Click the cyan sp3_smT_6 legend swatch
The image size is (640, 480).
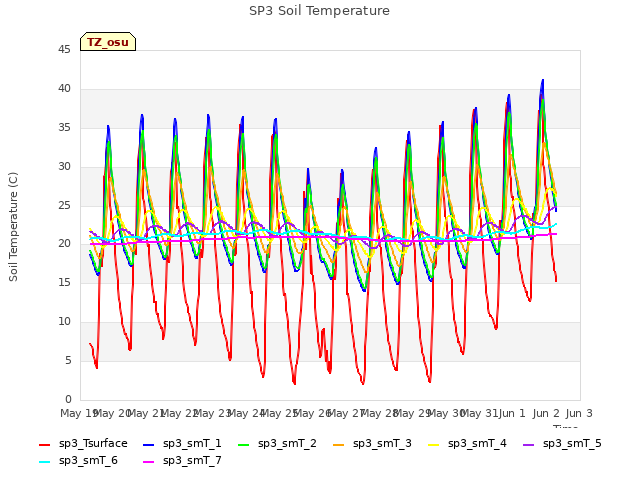click(x=44, y=462)
